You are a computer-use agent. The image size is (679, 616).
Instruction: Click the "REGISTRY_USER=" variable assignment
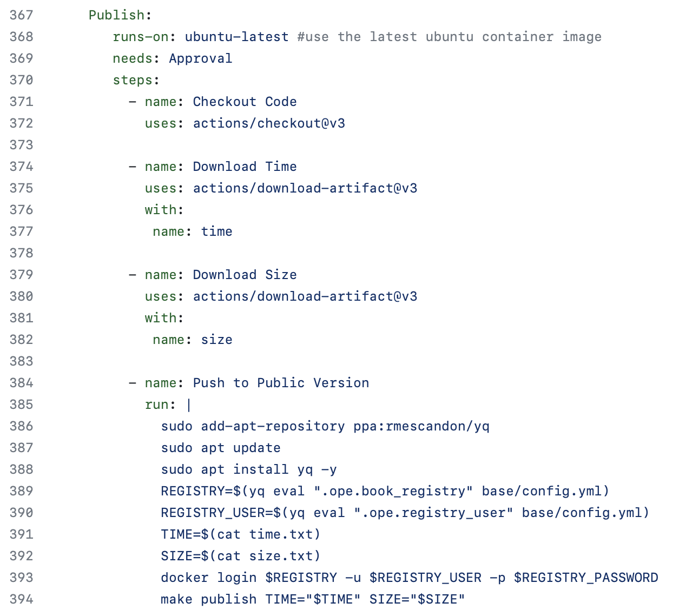tap(216, 513)
